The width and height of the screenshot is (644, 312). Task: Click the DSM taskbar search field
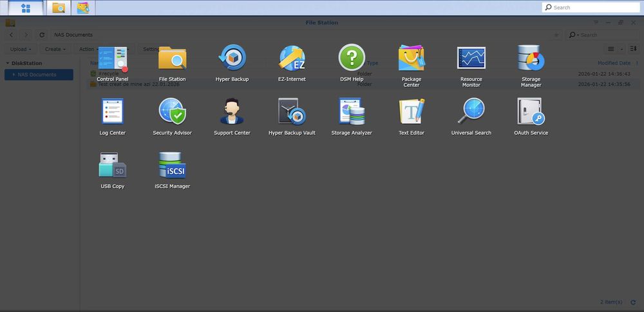tap(591, 7)
